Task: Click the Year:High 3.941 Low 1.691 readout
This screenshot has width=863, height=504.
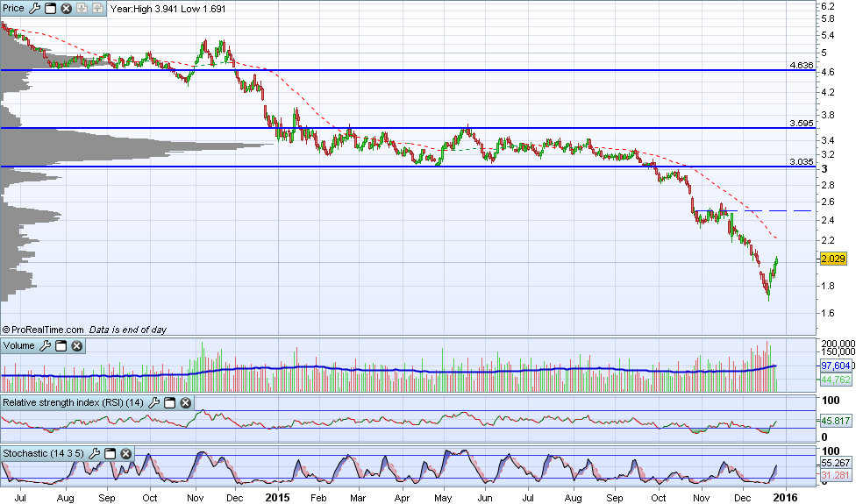Action: [x=168, y=9]
